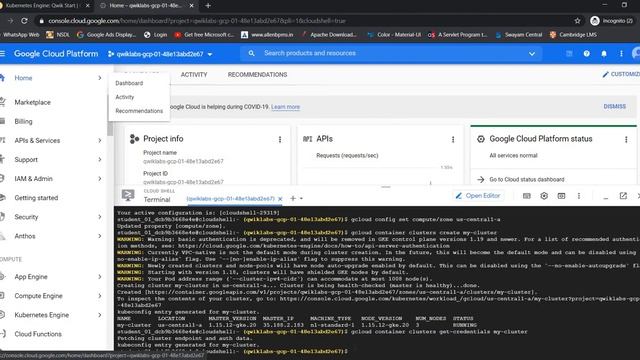Expand IAM & Admin submenu chevron

point(100,179)
